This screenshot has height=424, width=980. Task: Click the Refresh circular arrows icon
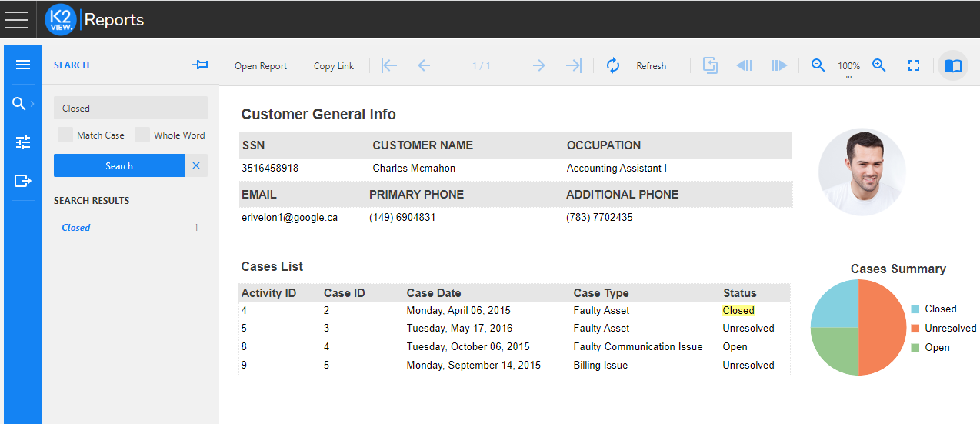[613, 65]
